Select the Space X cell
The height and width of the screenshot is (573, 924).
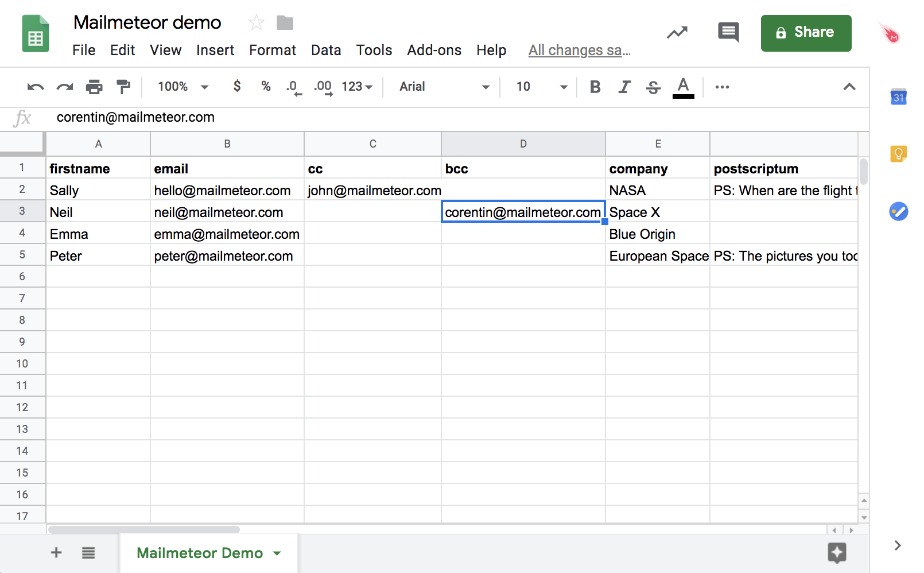pos(658,212)
